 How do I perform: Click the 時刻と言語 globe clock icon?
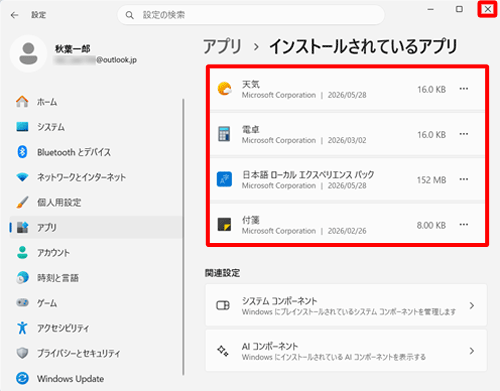(22, 277)
